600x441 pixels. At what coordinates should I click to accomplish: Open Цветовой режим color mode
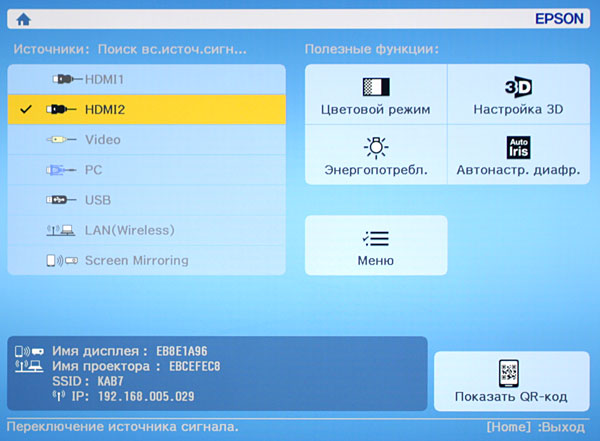[376, 94]
